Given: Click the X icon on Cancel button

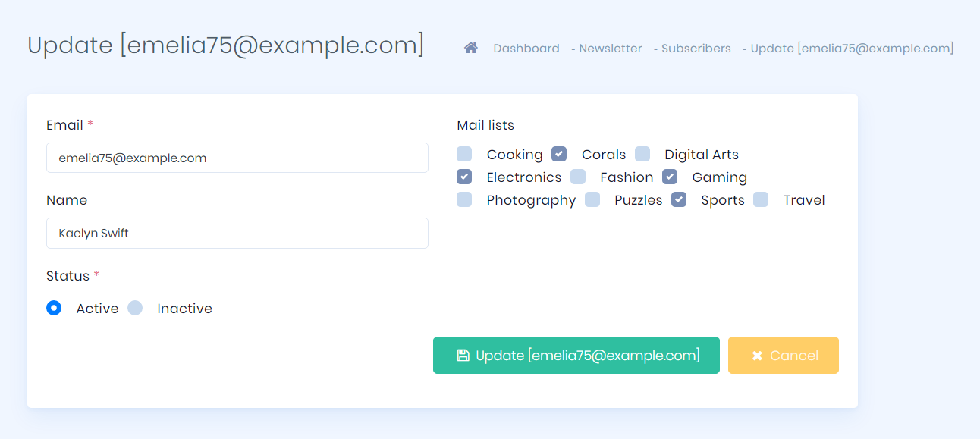Looking at the screenshot, I should coord(757,356).
